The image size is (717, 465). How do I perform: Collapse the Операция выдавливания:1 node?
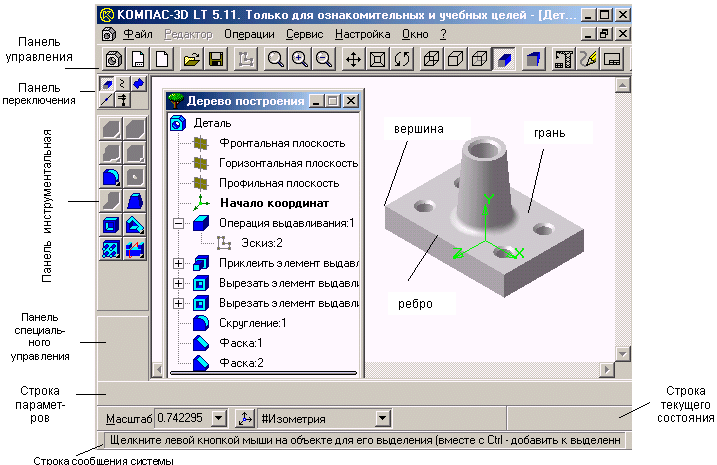point(178,224)
